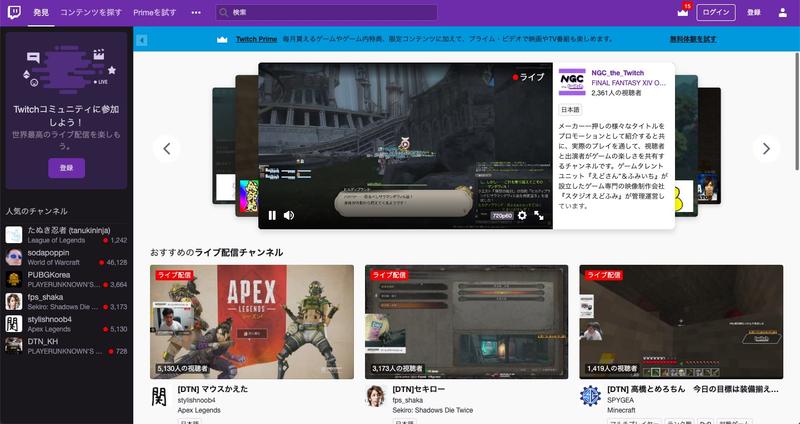Click the 検索 search field
The height and width of the screenshot is (424, 800).
pos(326,12)
